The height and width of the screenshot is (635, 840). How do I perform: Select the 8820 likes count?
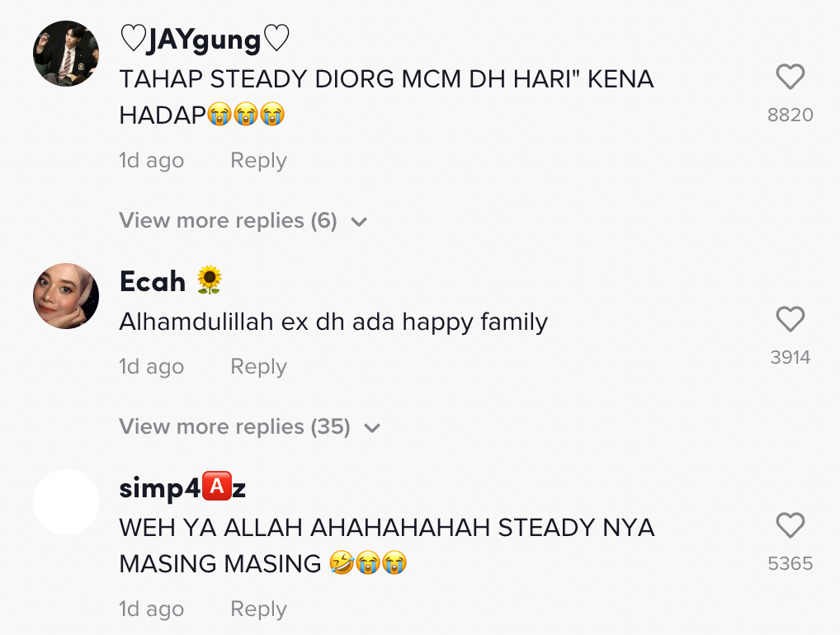point(790,115)
